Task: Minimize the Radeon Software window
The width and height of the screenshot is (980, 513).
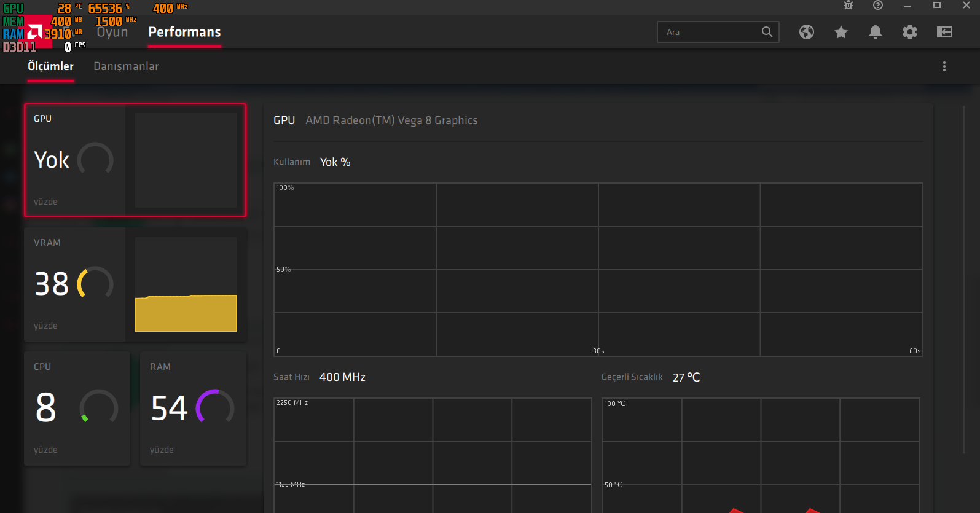Action: 907,6
